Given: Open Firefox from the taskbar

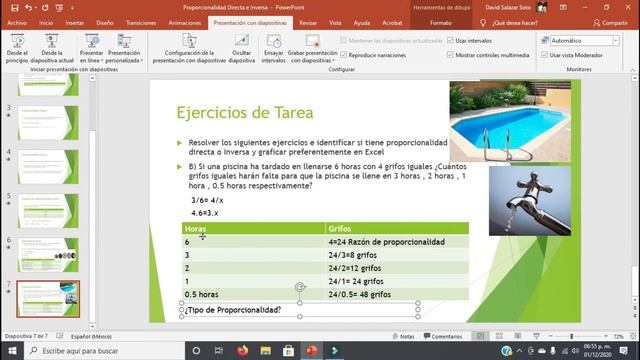Looking at the screenshot, I should (x=242, y=351).
